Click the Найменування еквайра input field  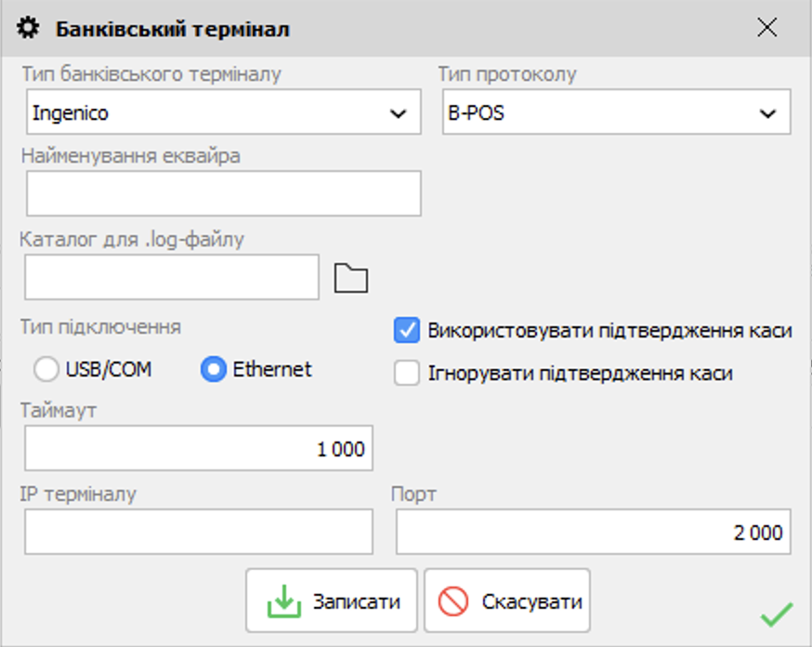[223, 192]
